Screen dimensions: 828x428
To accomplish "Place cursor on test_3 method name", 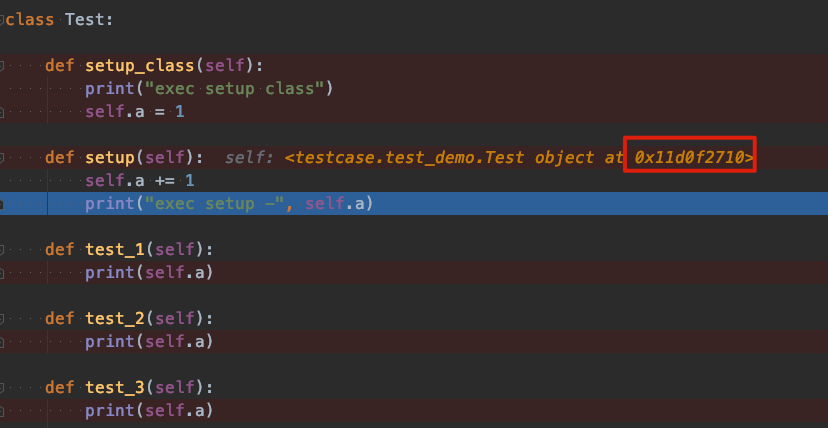I will tap(115, 388).
